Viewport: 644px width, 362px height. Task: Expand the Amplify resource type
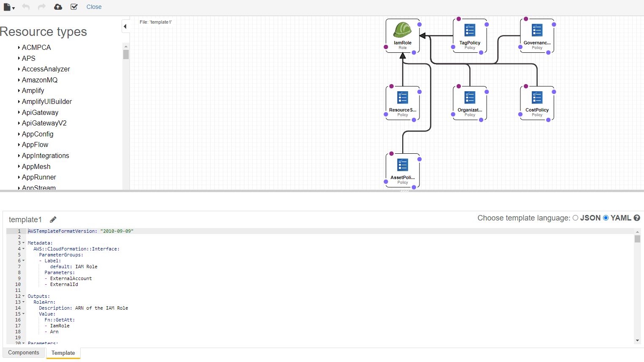19,91
